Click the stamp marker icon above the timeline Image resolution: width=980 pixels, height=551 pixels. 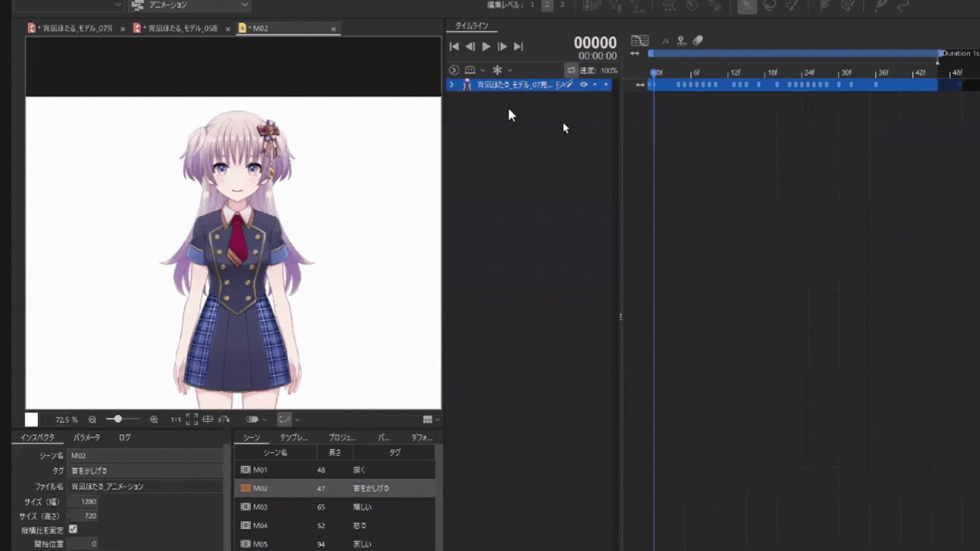click(x=681, y=41)
